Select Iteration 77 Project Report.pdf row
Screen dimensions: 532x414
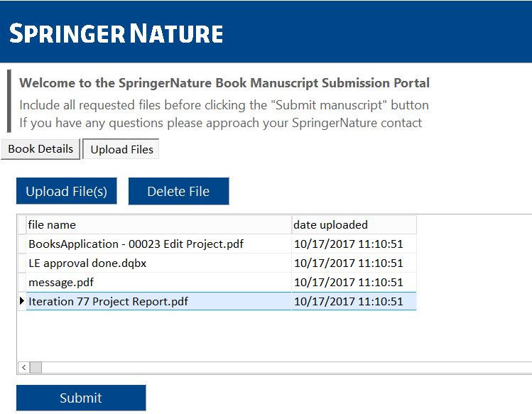[108, 301]
